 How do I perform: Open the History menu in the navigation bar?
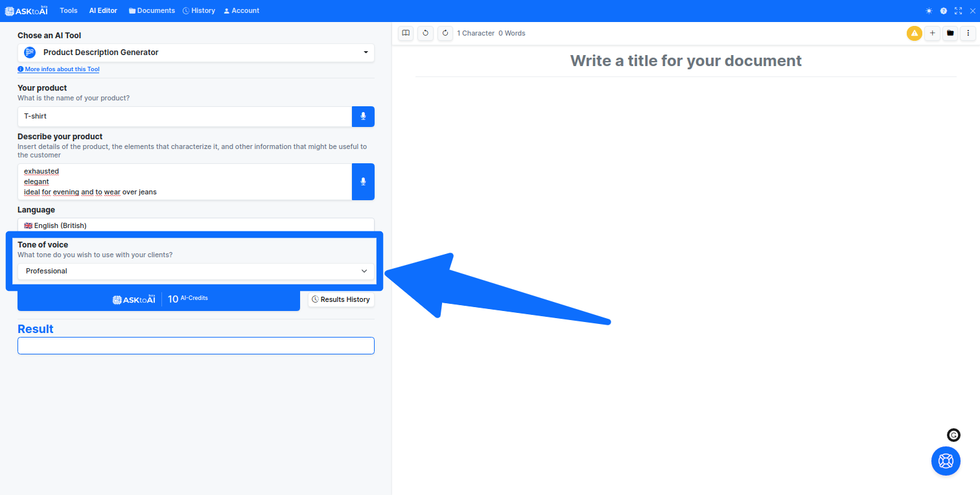(x=199, y=10)
